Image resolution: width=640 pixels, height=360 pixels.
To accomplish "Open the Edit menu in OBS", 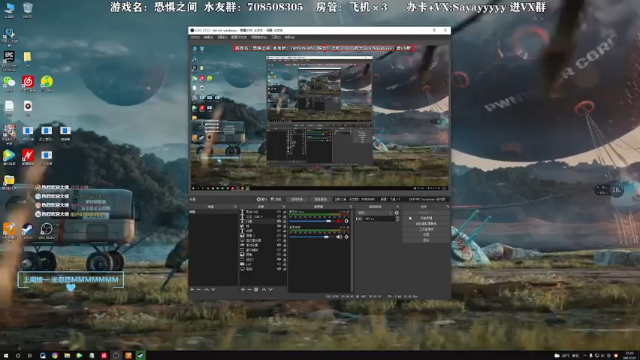I will [209, 37].
